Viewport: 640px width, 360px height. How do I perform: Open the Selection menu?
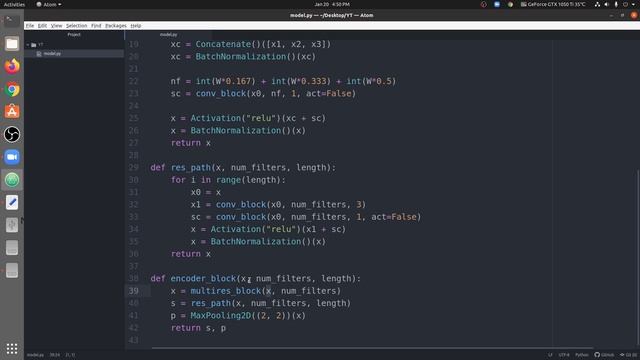point(76,25)
